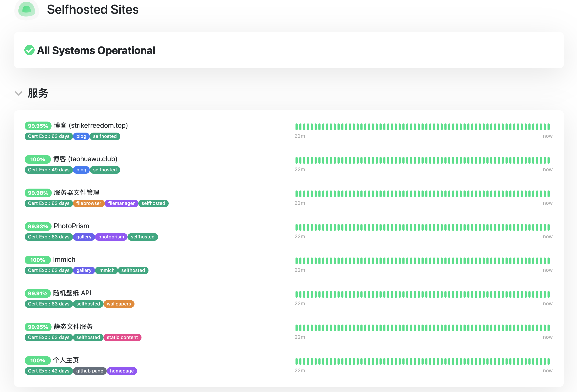The image size is (577, 392).
Task: Click the 99.91% uptime badge
Action: coord(38,293)
